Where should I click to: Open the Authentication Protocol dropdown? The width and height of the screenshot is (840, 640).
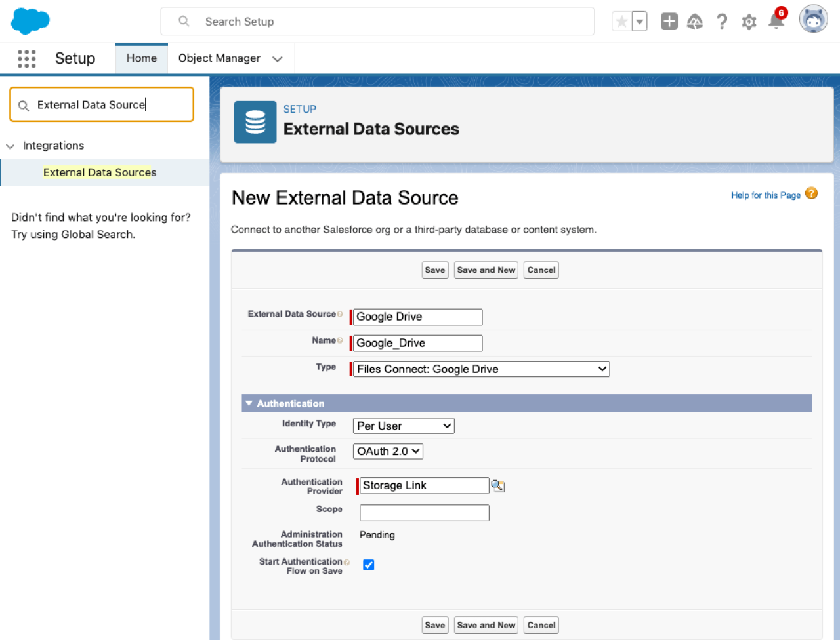pos(388,451)
